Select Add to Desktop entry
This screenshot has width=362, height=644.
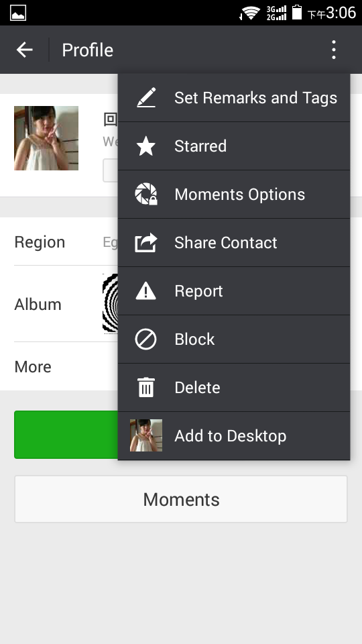[234, 436]
